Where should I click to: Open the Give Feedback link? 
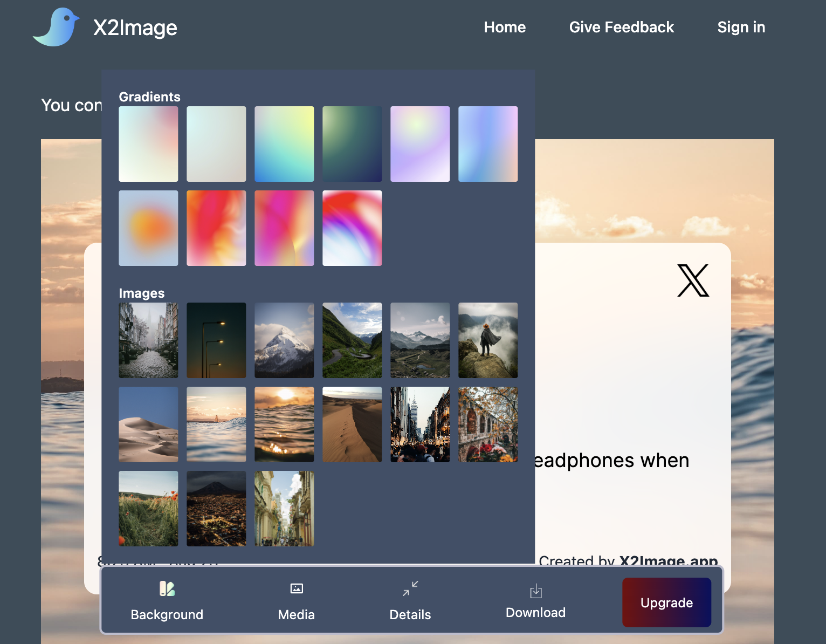[x=622, y=27]
